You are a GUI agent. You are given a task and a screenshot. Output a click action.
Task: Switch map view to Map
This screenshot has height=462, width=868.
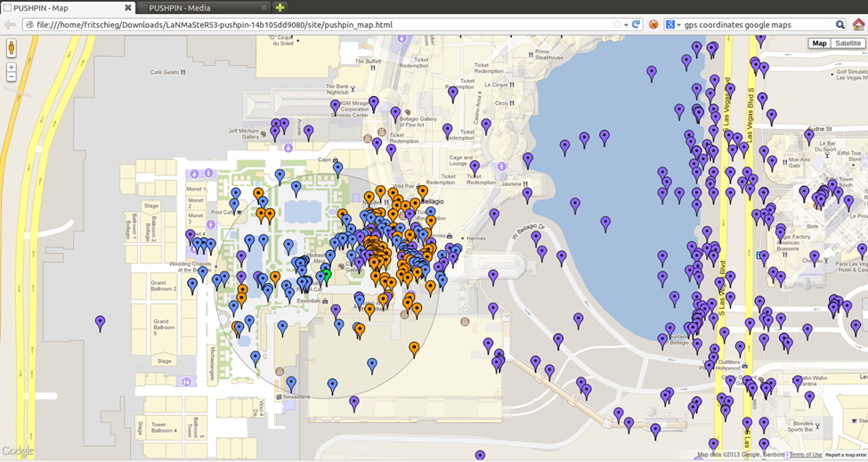[819, 43]
